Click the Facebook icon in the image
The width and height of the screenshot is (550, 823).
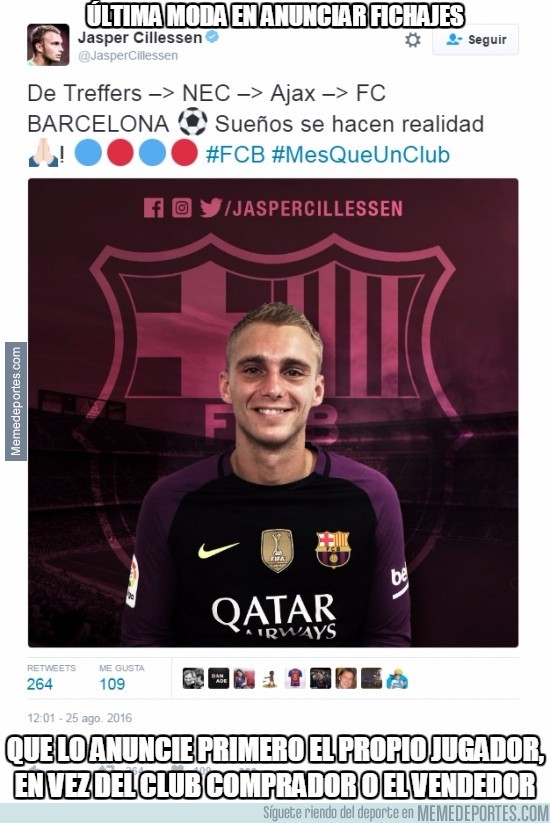(153, 208)
